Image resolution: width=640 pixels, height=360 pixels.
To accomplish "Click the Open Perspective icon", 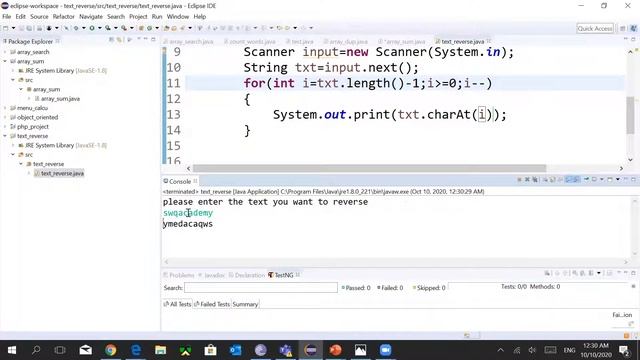I will click(622, 29).
